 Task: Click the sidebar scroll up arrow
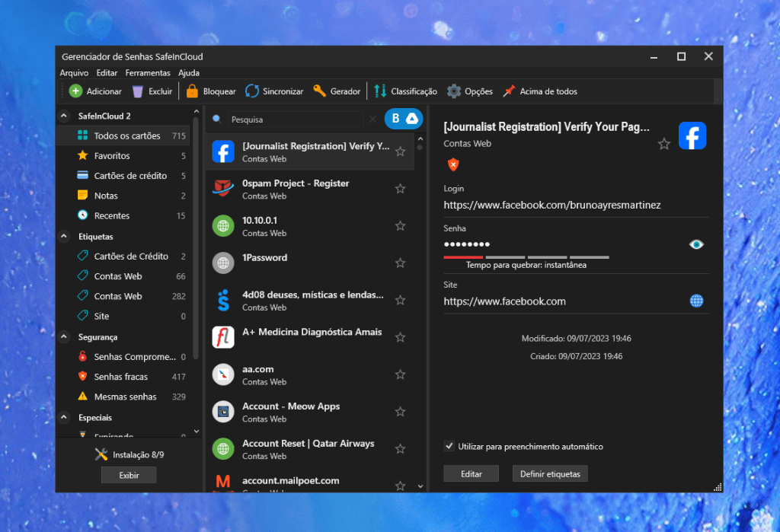coord(196,112)
